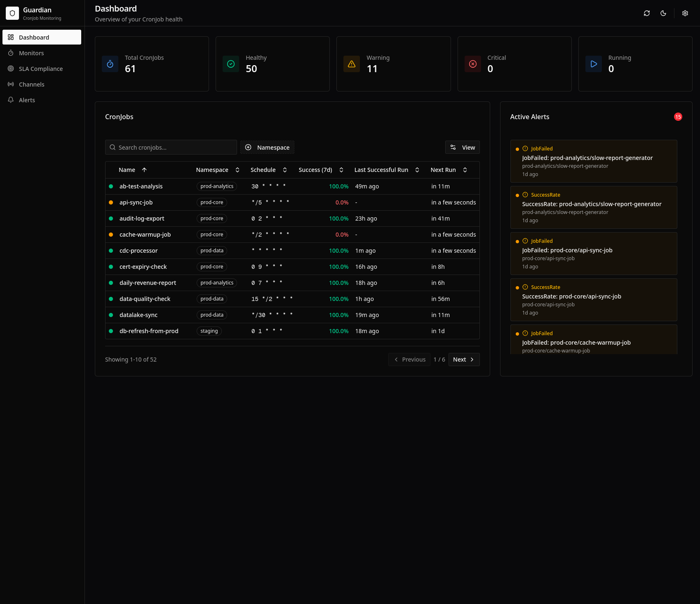The image size is (700, 604).
Task: Switch to the View options
Action: coord(462,147)
